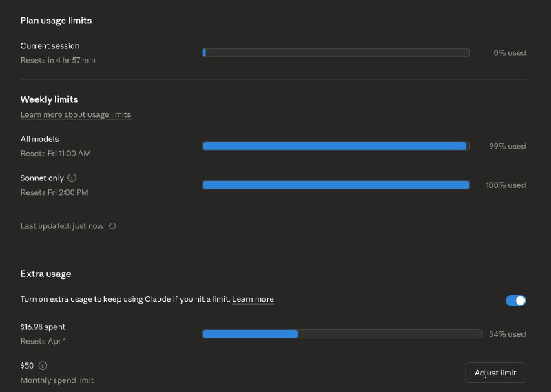Click the refresh icon next to Last updated
The height and width of the screenshot is (392, 551).
pos(113,226)
